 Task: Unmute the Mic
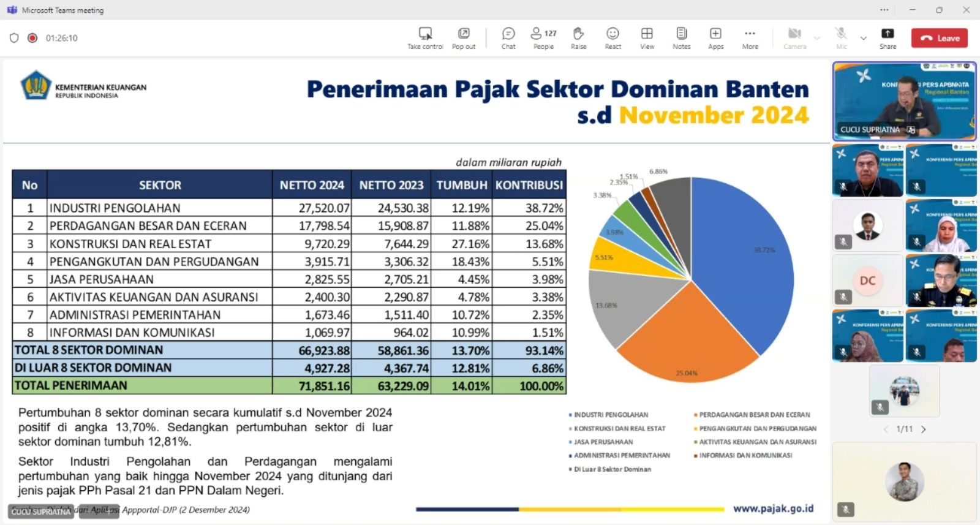coord(842,38)
